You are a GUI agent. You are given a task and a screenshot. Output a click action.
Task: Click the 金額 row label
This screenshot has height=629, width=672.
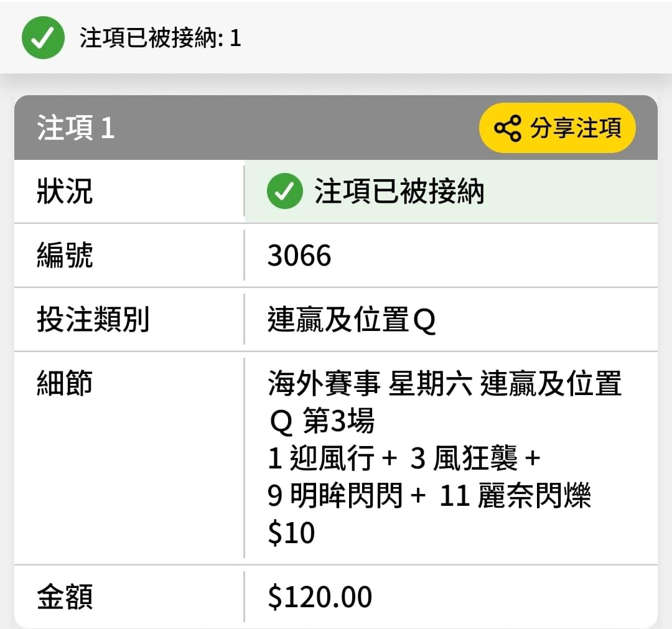(65, 597)
